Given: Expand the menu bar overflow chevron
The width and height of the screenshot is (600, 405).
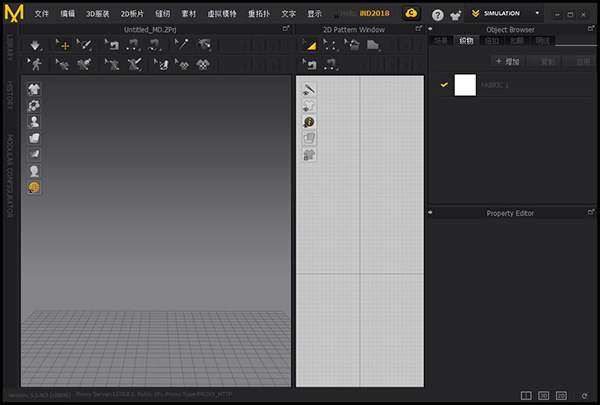Looking at the screenshot, I should pyautogui.click(x=336, y=16).
